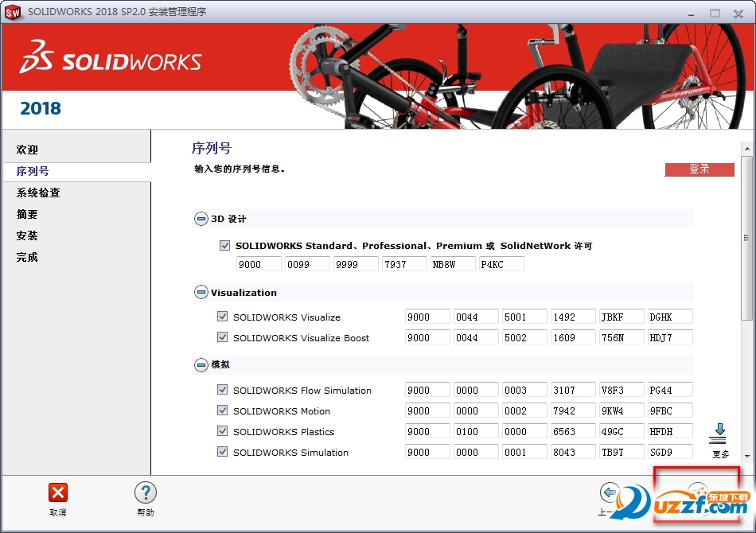Open help via the question mark icon
756x533 pixels.
tap(145, 493)
